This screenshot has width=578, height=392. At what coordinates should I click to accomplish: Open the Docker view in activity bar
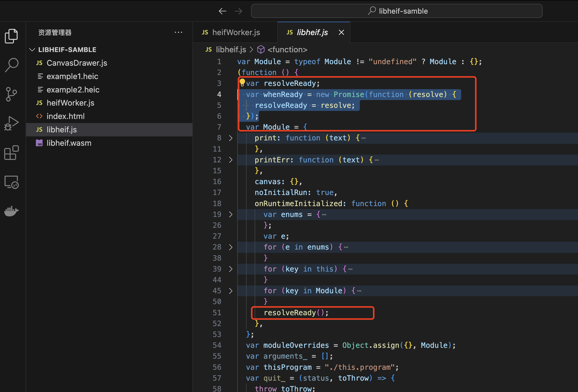[x=11, y=211]
